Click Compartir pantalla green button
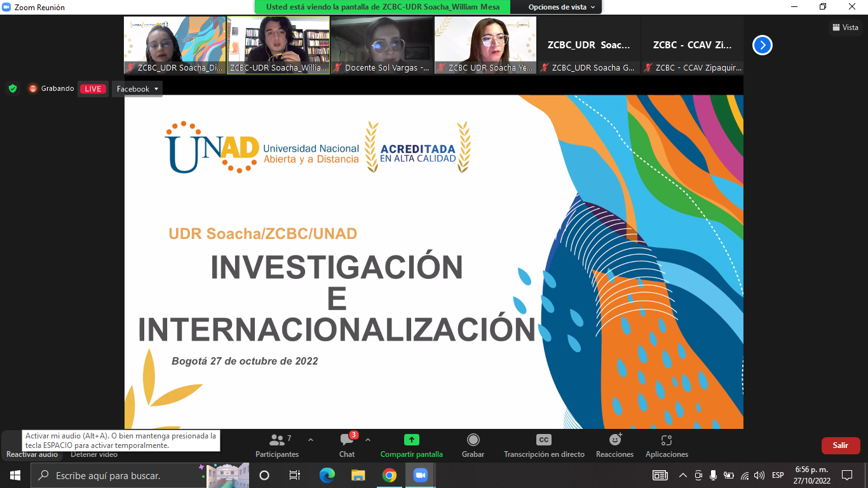The height and width of the screenshot is (488, 868). click(412, 445)
